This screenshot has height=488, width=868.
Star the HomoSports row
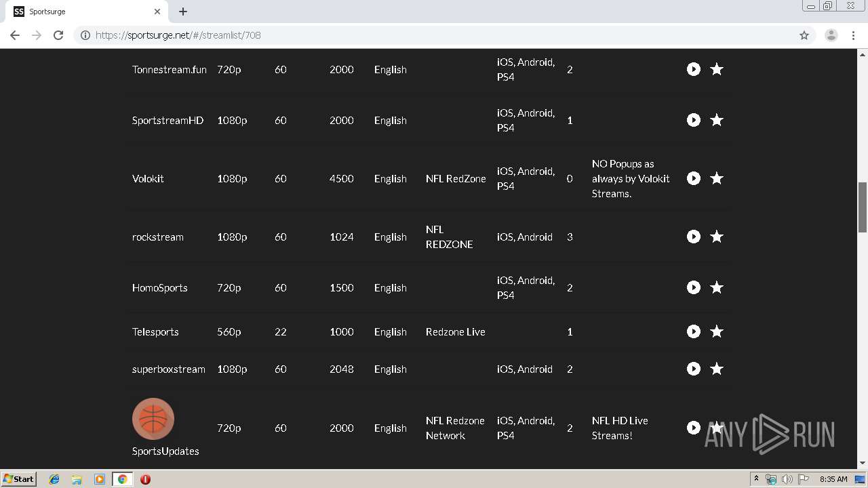(717, 287)
